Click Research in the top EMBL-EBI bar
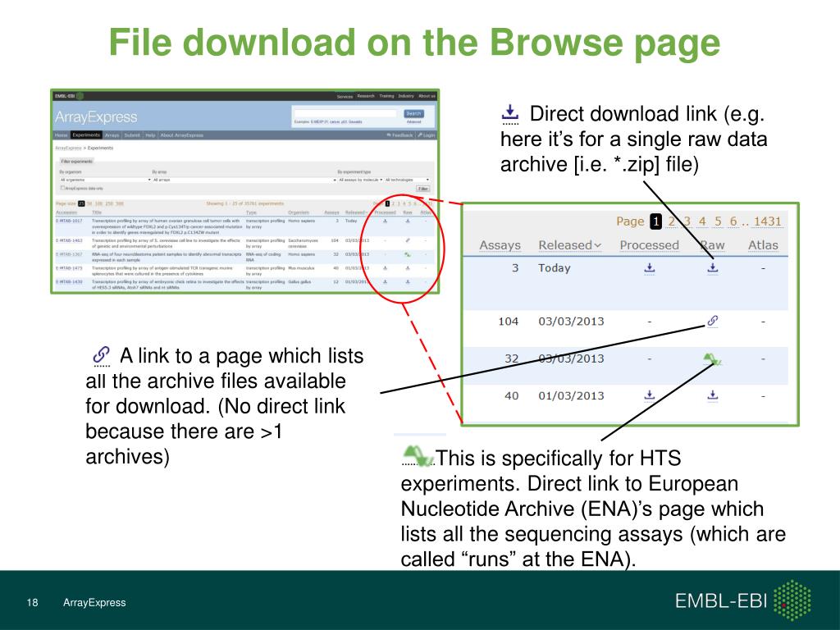 366,96
